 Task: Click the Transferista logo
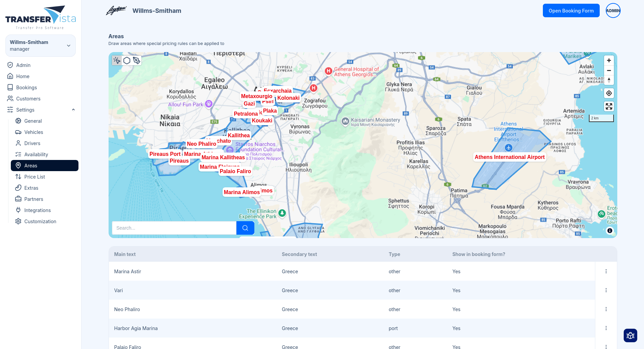[x=41, y=18]
